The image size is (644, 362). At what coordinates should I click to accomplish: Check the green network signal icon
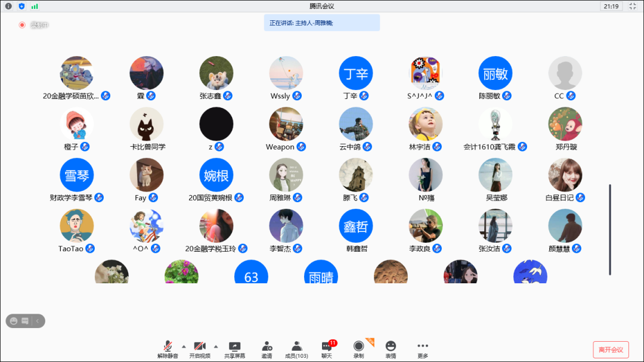(x=35, y=6)
